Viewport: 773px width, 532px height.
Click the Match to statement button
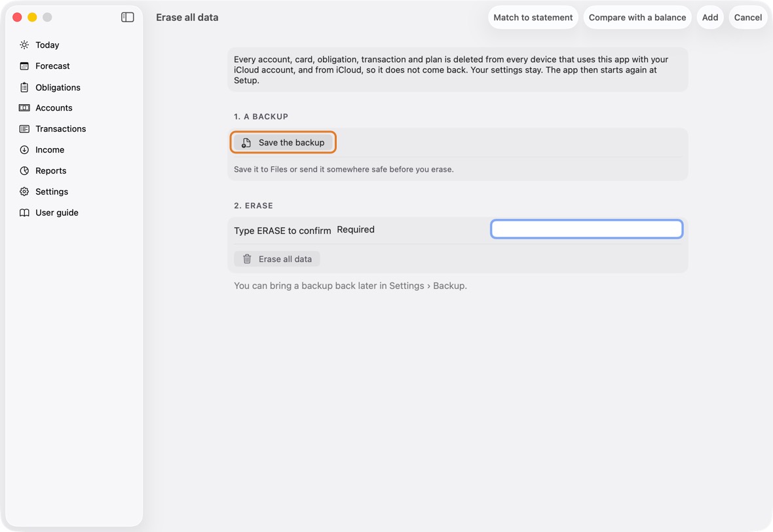tap(533, 17)
